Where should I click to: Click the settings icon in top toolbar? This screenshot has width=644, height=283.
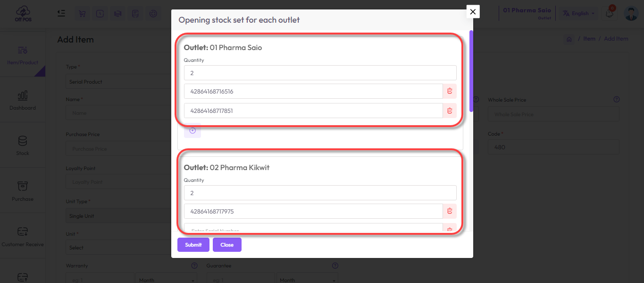pyautogui.click(x=153, y=13)
